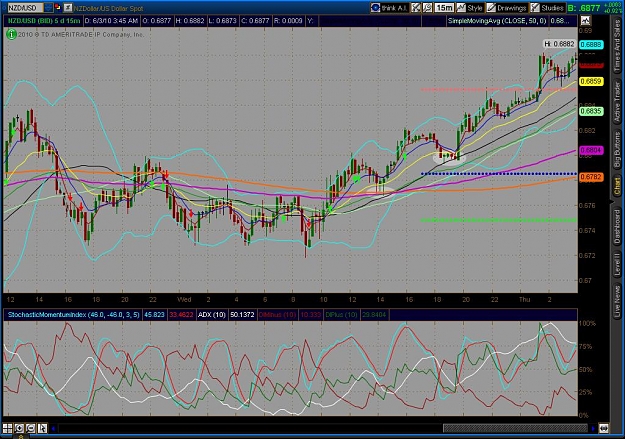Open the 15m timeframe selector
The image size is (625, 439).
click(x=444, y=8)
